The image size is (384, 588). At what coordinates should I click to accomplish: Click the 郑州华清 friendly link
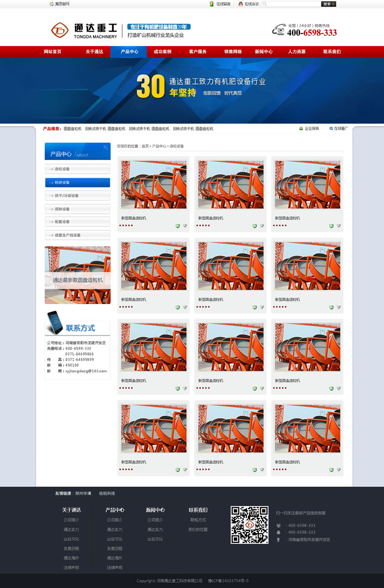click(x=83, y=494)
